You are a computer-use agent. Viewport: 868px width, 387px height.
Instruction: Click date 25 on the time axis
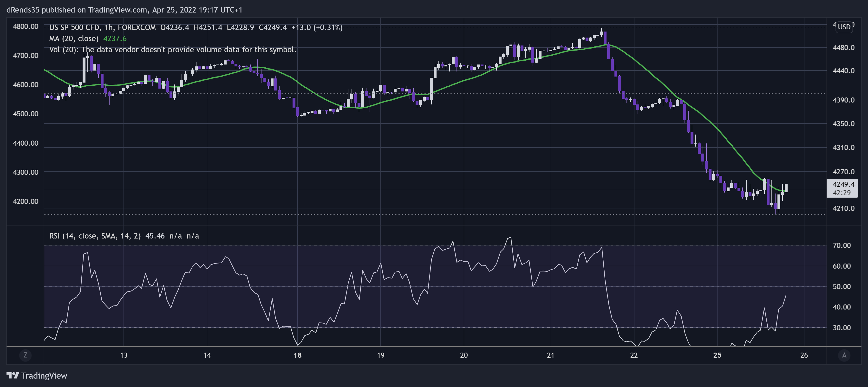click(717, 355)
